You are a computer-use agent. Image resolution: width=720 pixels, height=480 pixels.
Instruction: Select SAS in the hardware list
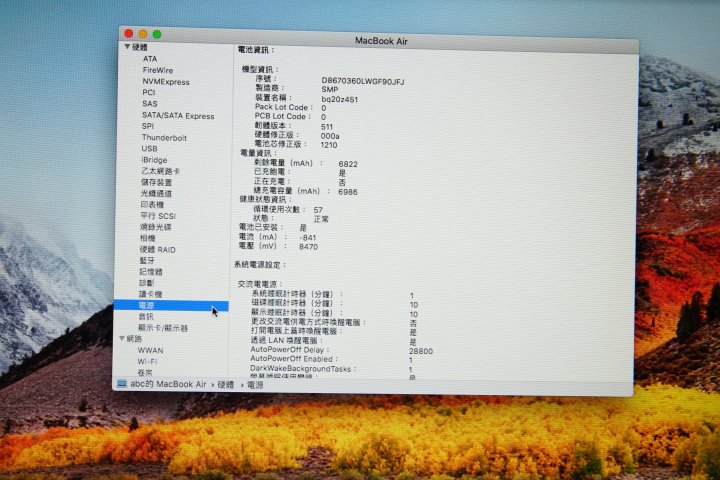150,104
